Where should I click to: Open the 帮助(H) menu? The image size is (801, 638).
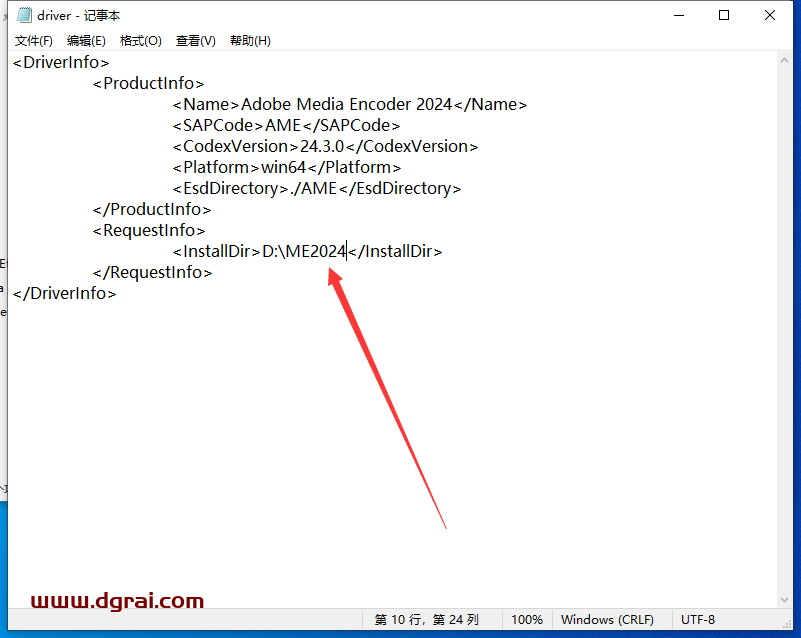click(250, 41)
